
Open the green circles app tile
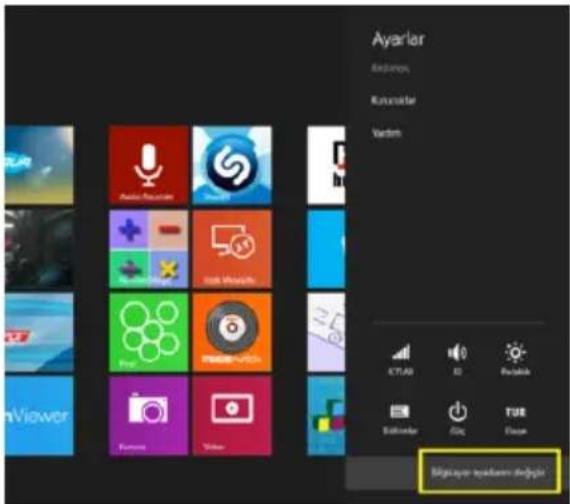[148, 332]
